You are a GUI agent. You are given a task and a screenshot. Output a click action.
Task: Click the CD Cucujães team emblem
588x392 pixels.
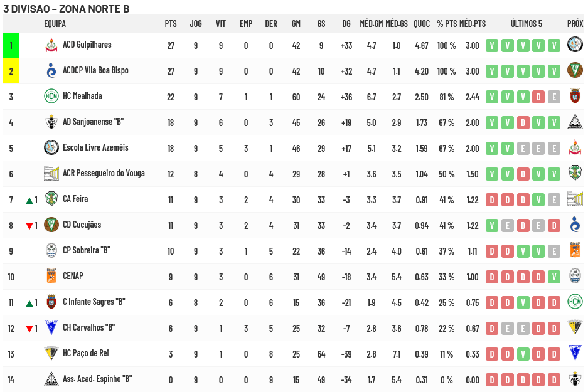51,225
